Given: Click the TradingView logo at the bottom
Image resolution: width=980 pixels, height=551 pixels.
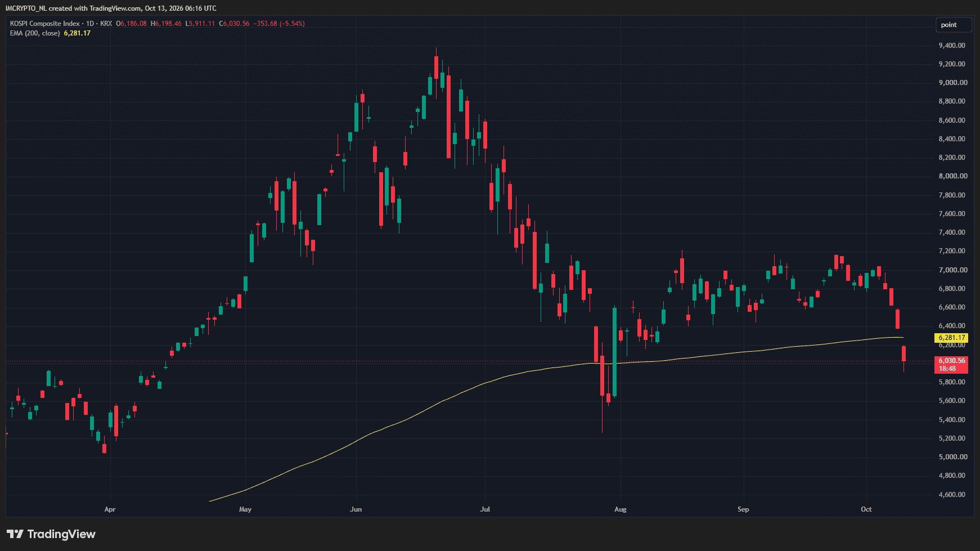Looking at the screenshot, I should click(x=51, y=534).
